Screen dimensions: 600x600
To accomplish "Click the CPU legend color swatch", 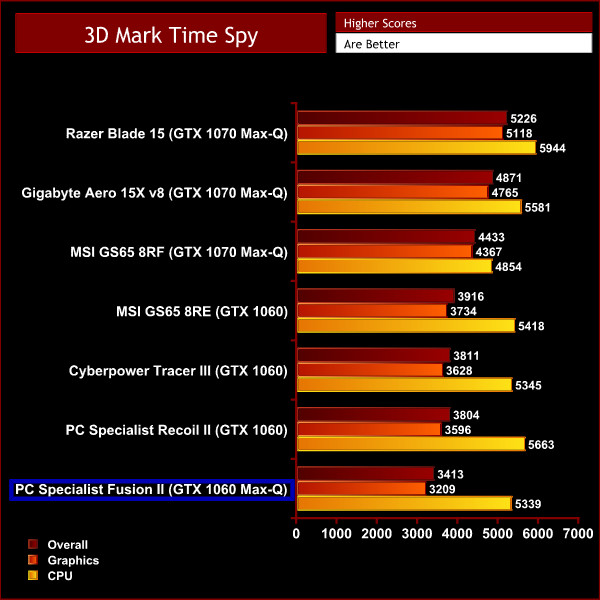I will click(33, 575).
